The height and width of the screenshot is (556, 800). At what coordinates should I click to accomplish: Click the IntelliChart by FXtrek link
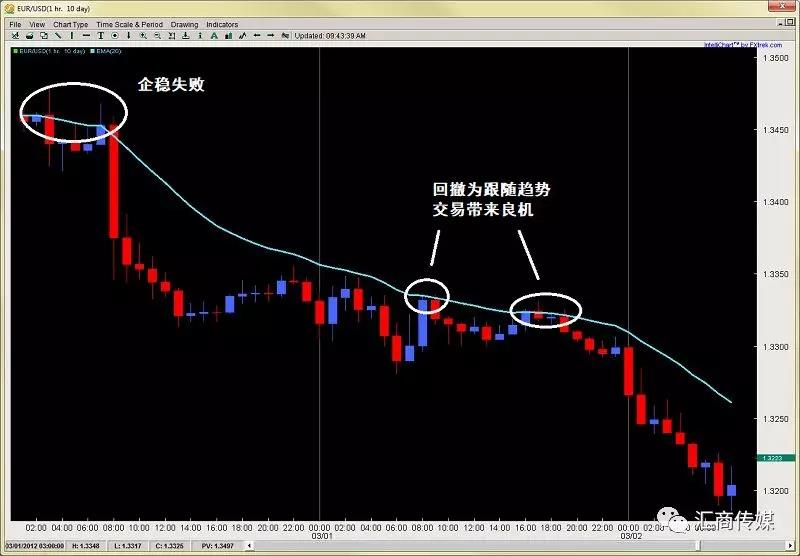point(743,45)
